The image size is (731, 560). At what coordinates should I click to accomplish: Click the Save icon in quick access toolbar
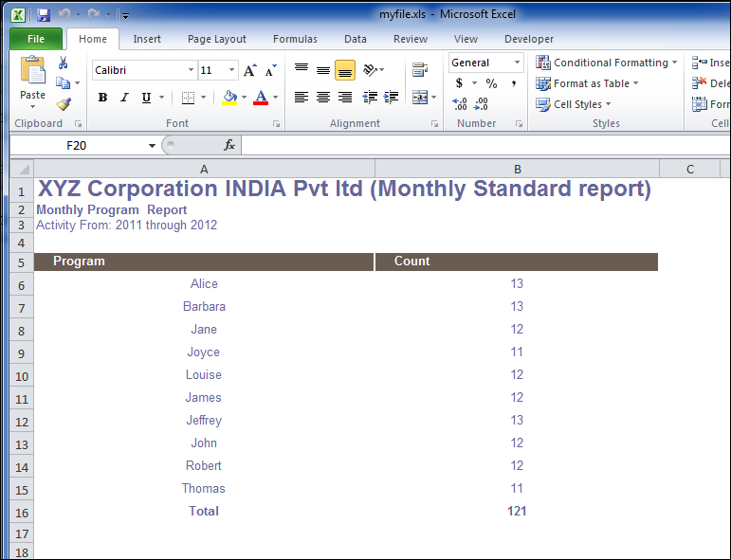[43, 15]
